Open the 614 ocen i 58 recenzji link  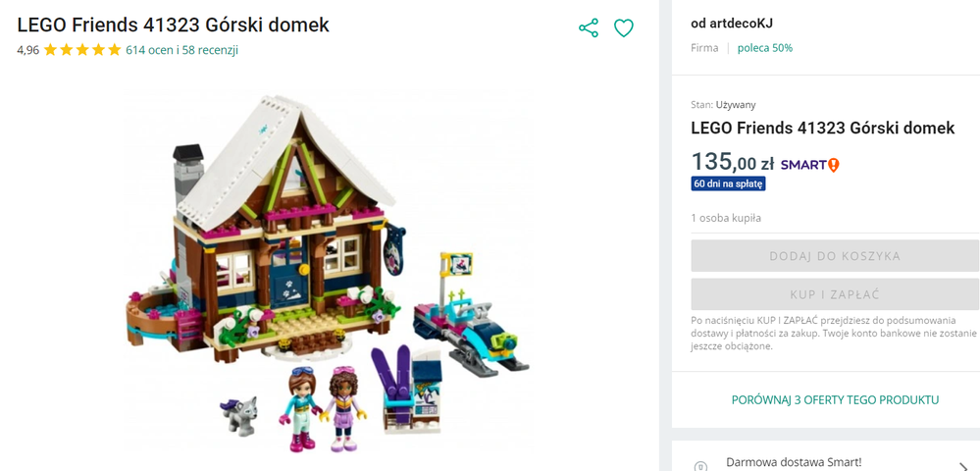(181, 50)
